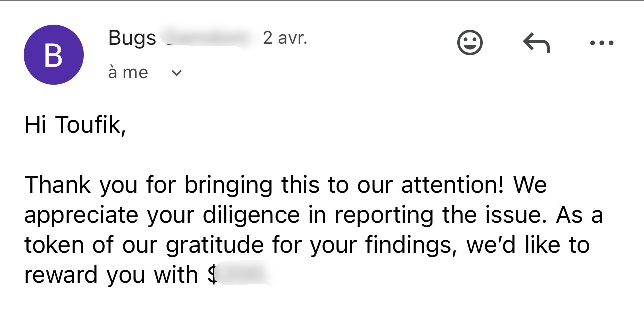
Task: Reply using the curved arrow icon
Action: (x=536, y=43)
